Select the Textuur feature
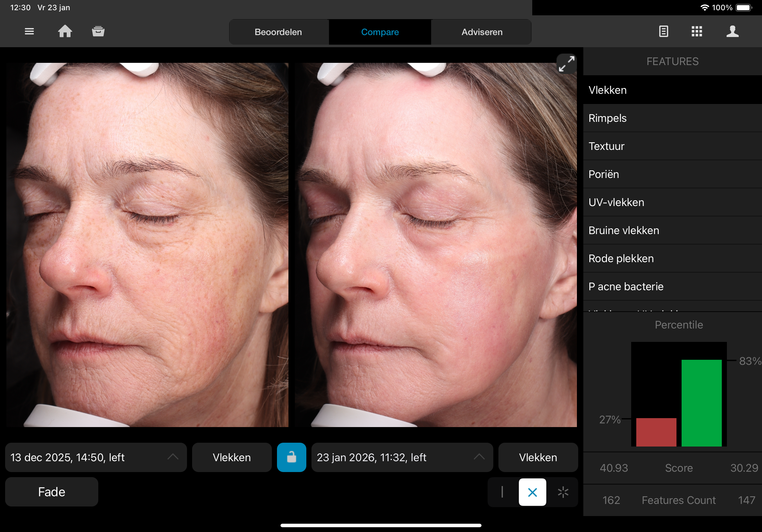 click(672, 146)
